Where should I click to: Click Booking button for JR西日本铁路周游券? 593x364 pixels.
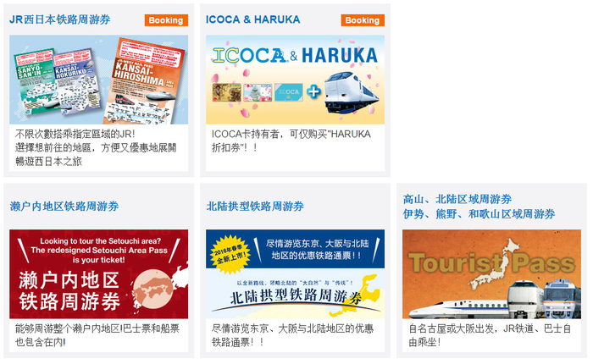click(166, 20)
